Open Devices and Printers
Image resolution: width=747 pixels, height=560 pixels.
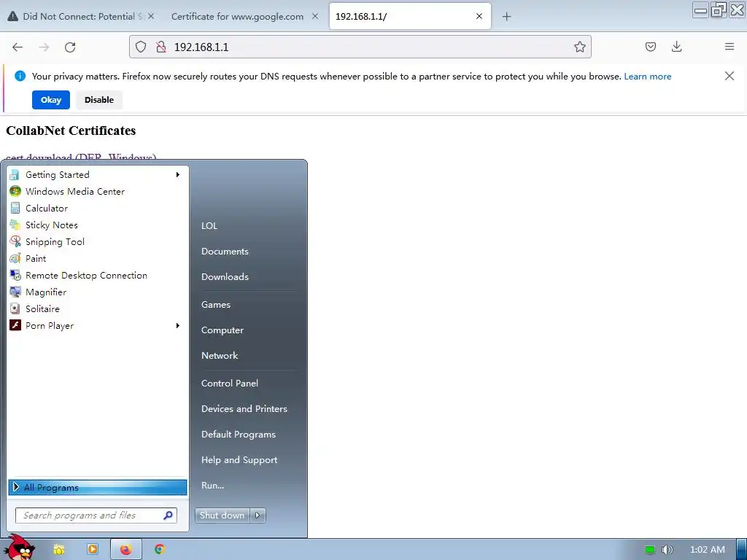244,409
